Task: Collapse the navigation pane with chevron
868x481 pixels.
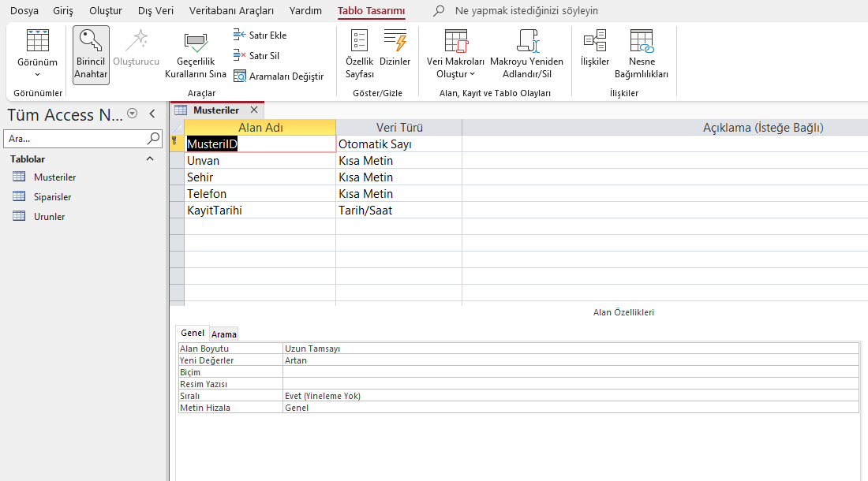Action: (152, 114)
